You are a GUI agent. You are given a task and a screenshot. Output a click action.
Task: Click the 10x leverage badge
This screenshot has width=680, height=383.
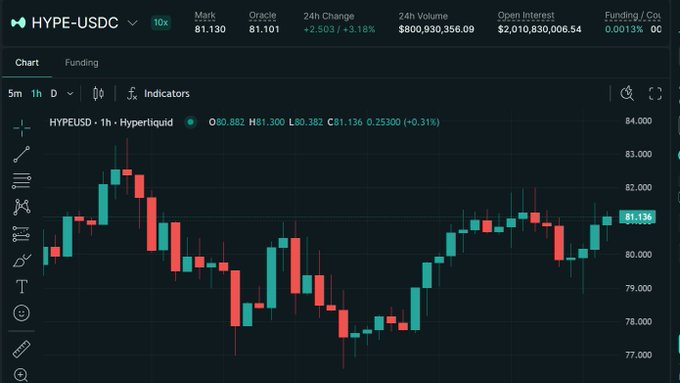[x=161, y=23]
